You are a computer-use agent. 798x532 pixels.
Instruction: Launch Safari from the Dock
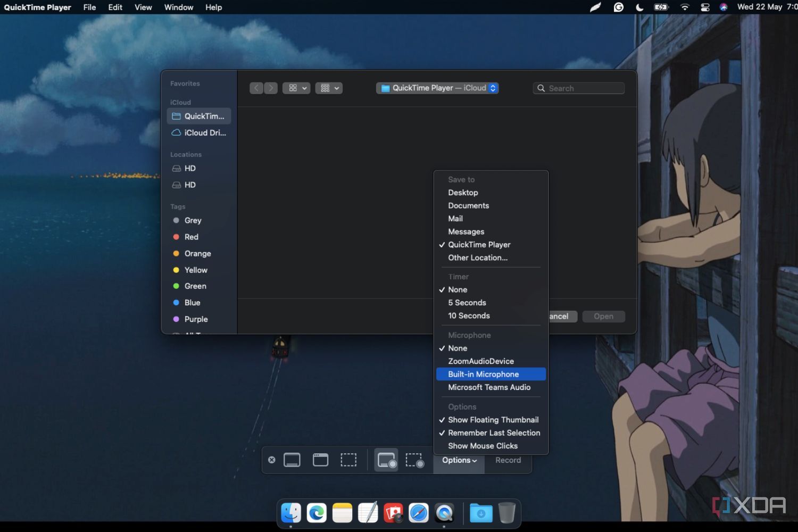[x=419, y=513]
